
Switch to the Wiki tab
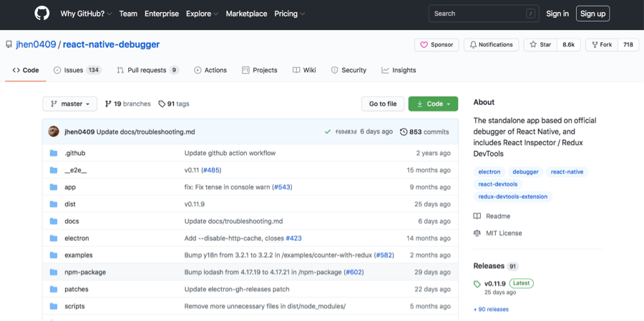(x=304, y=70)
